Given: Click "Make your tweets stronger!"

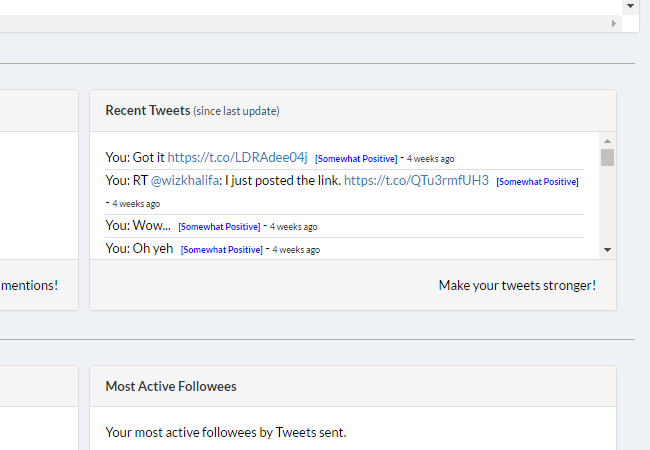Looking at the screenshot, I should [517, 285].
